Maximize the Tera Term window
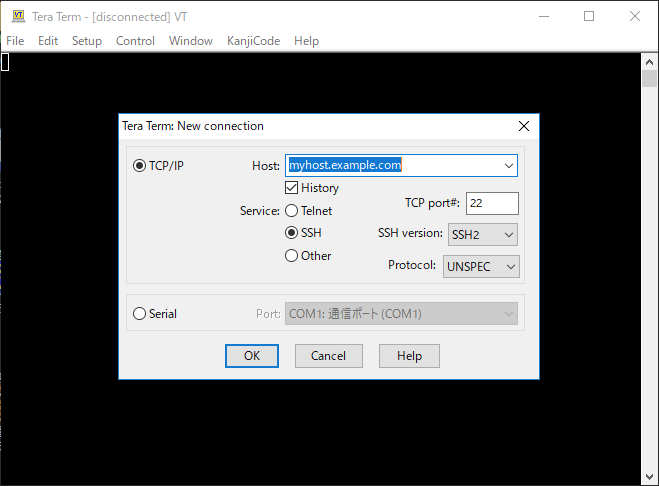The width and height of the screenshot is (659, 486). (x=589, y=16)
